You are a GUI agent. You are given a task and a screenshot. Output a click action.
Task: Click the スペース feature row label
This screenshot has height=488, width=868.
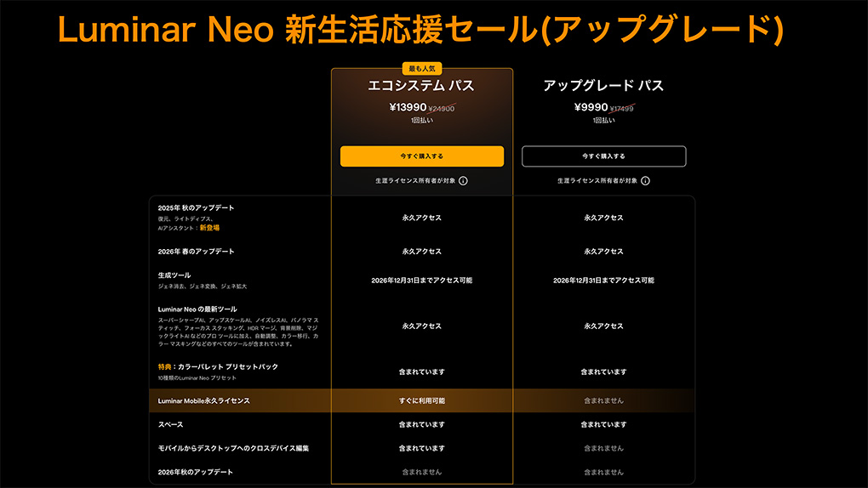click(x=170, y=424)
